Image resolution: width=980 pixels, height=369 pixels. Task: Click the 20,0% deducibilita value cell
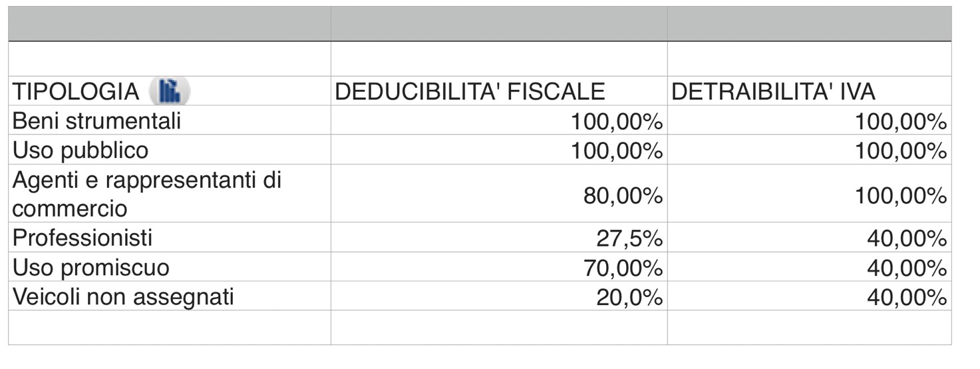pyautogui.click(x=499, y=296)
